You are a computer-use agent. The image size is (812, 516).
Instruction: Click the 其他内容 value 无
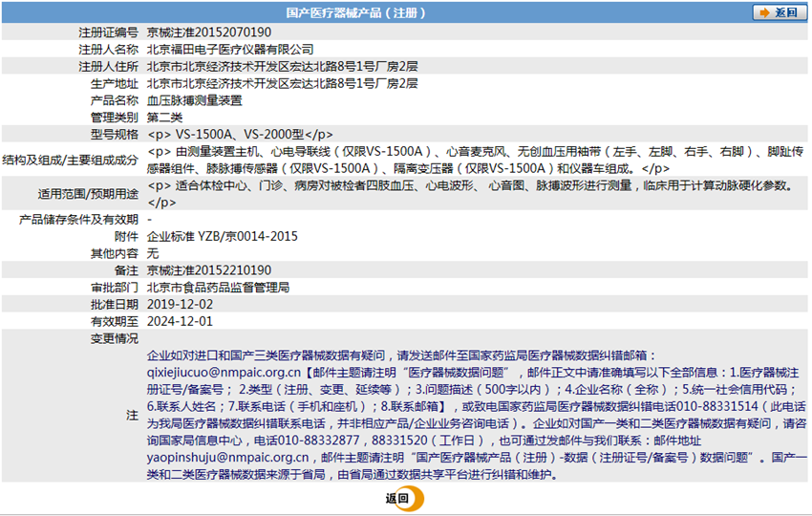tap(153, 254)
